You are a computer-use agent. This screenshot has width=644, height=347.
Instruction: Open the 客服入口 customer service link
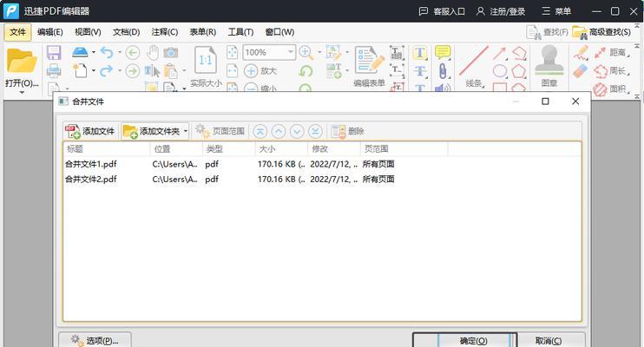pyautogui.click(x=442, y=11)
